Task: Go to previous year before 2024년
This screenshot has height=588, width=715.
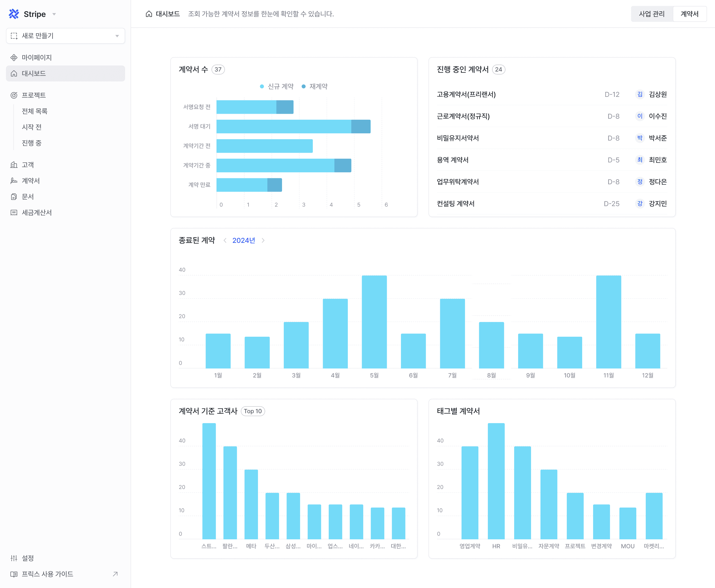Action: 225,240
